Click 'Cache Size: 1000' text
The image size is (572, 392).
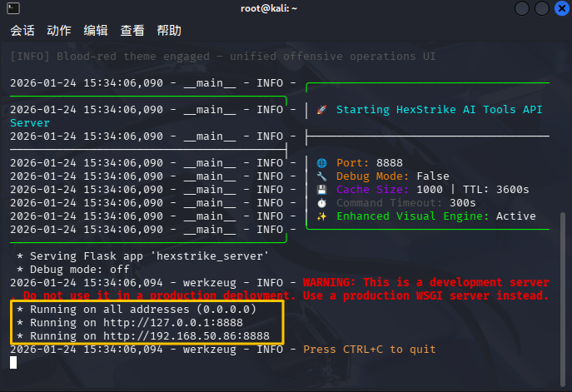pos(389,190)
